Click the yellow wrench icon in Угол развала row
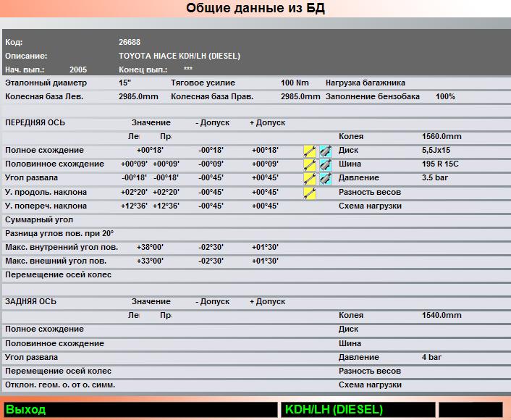 coord(310,179)
